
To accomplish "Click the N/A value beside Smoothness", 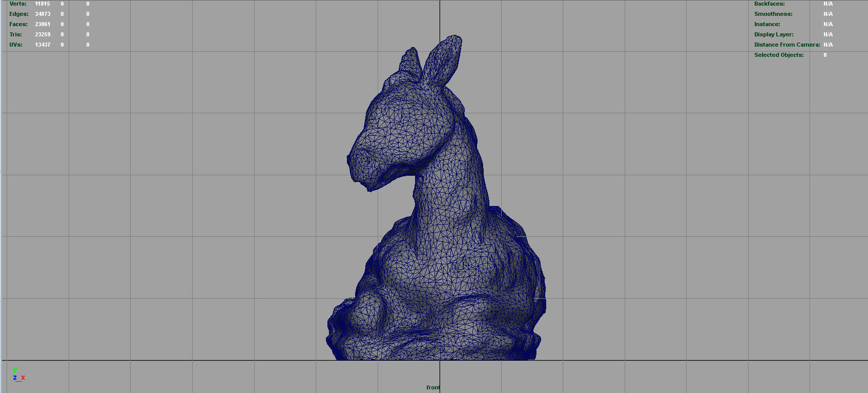I will [x=828, y=14].
